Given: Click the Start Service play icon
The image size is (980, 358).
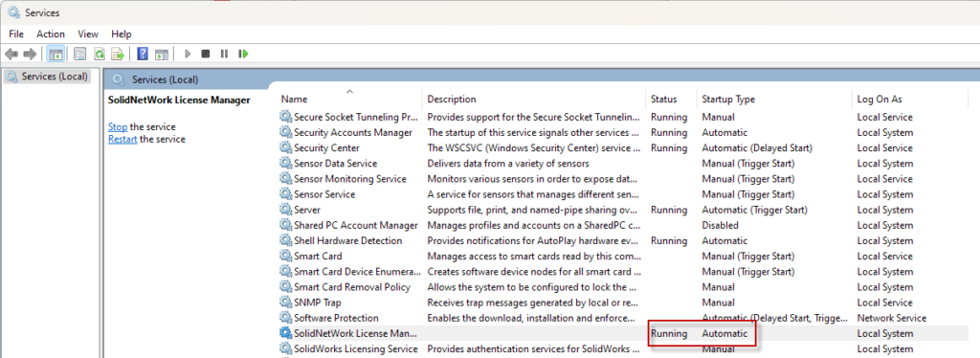Looking at the screenshot, I should click(x=187, y=55).
